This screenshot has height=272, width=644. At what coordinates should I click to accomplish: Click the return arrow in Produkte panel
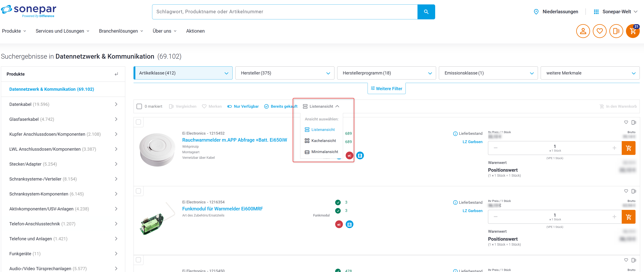[116, 74]
